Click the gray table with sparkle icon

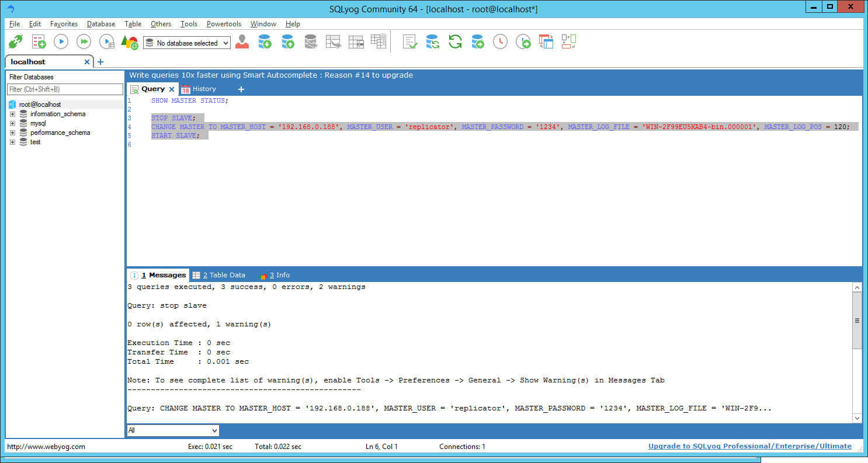point(379,41)
